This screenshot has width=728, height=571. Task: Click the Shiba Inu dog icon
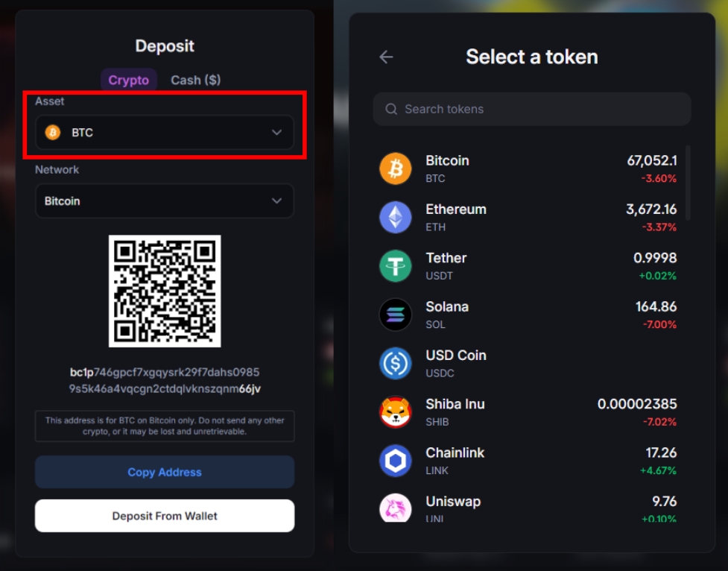coord(395,412)
